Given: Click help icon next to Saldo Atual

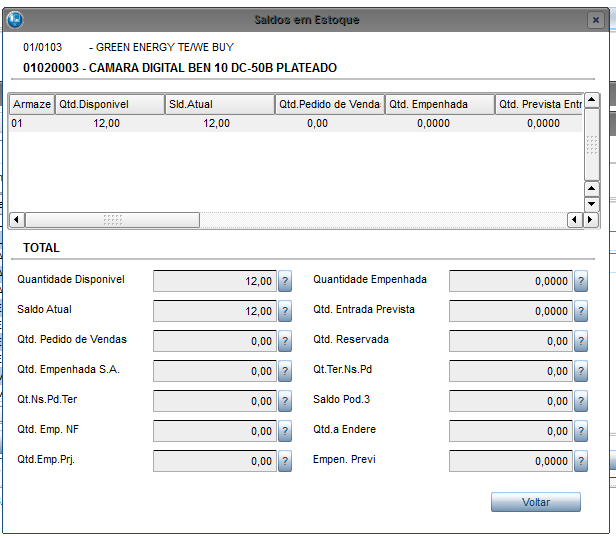Looking at the screenshot, I should tap(285, 311).
